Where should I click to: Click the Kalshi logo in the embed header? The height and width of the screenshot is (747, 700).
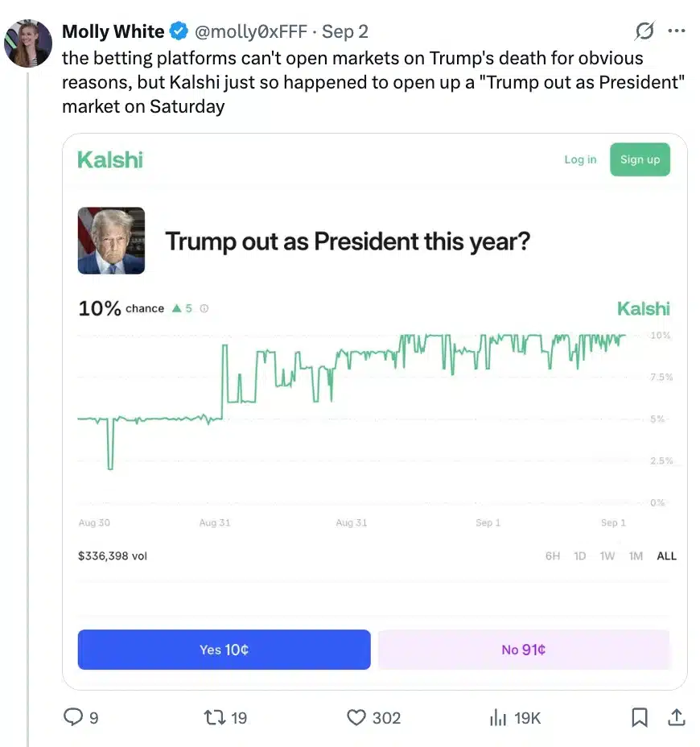tap(109, 159)
